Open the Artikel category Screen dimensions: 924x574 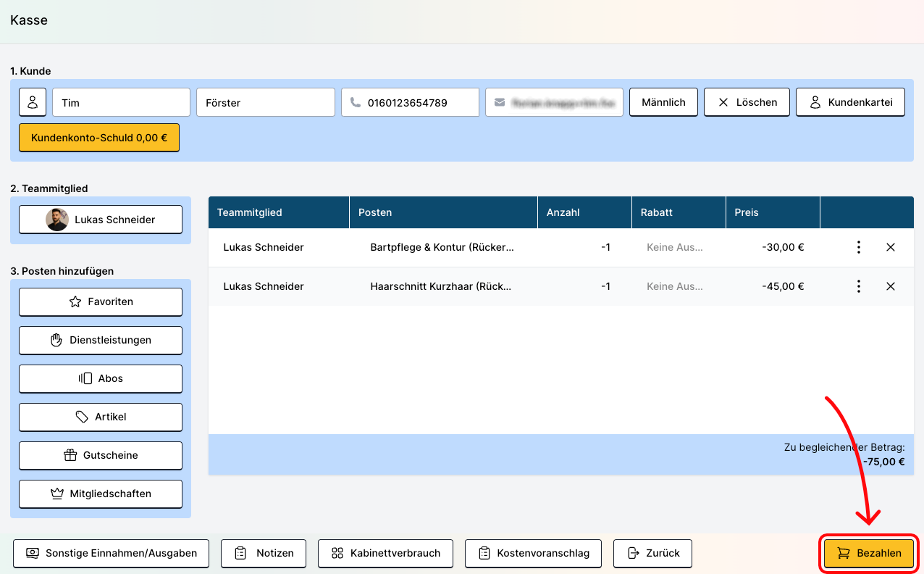[101, 417]
